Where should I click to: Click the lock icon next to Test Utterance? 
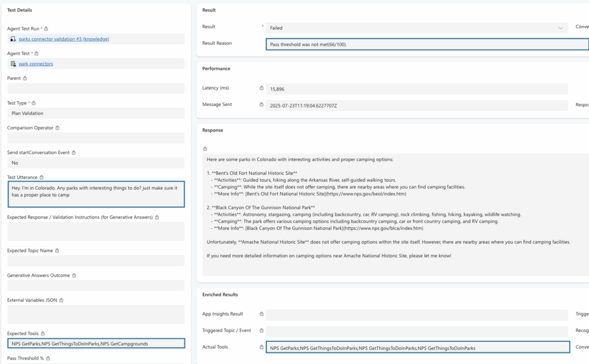click(x=42, y=178)
